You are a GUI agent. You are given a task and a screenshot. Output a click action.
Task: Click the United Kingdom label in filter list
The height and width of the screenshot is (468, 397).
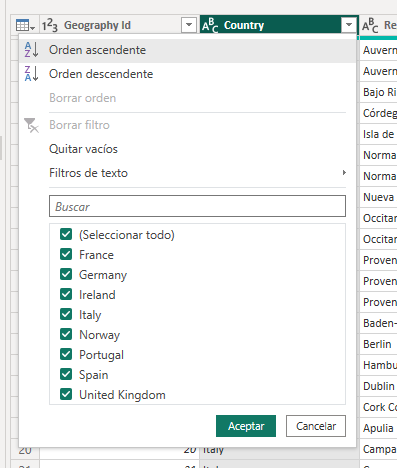tap(122, 395)
